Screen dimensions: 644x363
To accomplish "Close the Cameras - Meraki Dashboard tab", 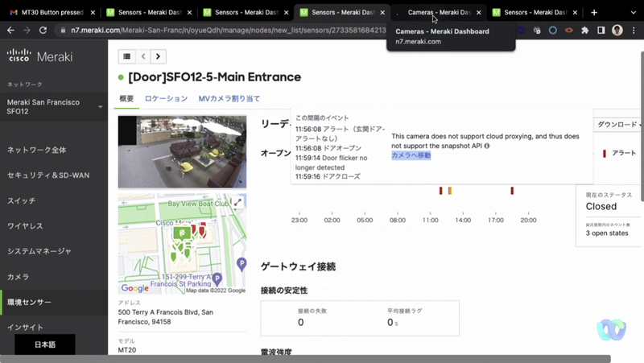I will pyautogui.click(x=478, y=13).
